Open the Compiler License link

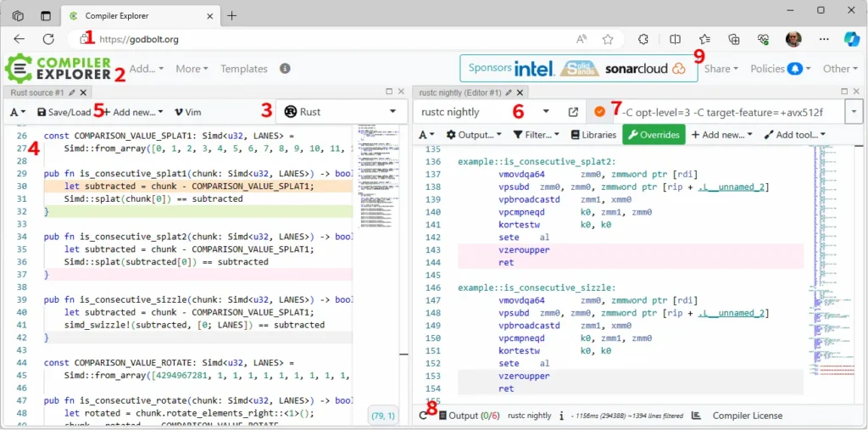[747, 416]
